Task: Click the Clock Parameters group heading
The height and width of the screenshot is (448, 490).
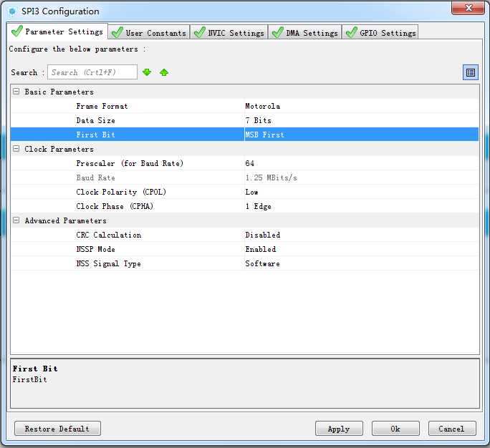Action: point(59,149)
